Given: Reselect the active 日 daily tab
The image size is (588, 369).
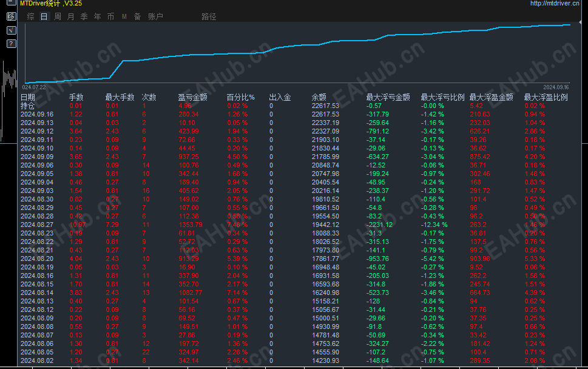Looking at the screenshot, I should tap(43, 17).
